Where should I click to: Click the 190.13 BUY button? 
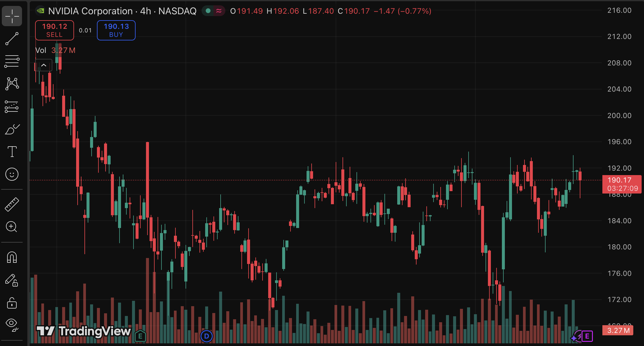pos(116,30)
